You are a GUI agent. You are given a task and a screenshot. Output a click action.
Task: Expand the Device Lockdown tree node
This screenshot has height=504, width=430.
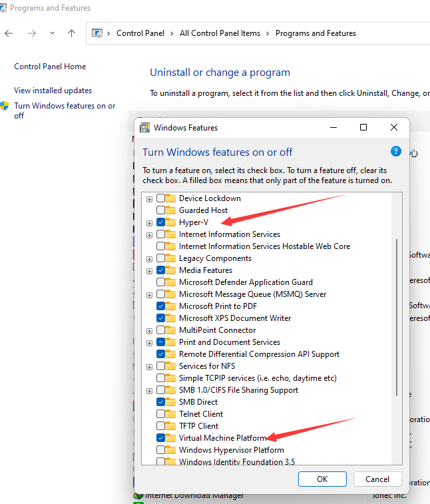coord(150,199)
